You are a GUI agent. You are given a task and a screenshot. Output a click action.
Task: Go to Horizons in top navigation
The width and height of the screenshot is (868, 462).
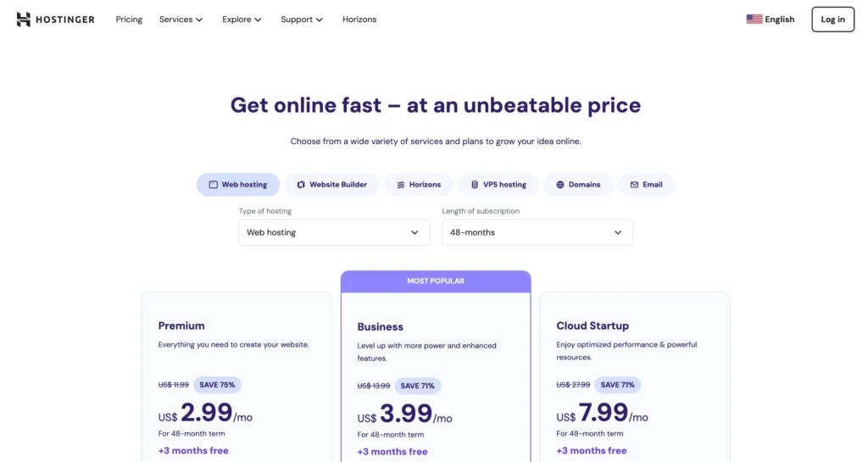(x=359, y=19)
